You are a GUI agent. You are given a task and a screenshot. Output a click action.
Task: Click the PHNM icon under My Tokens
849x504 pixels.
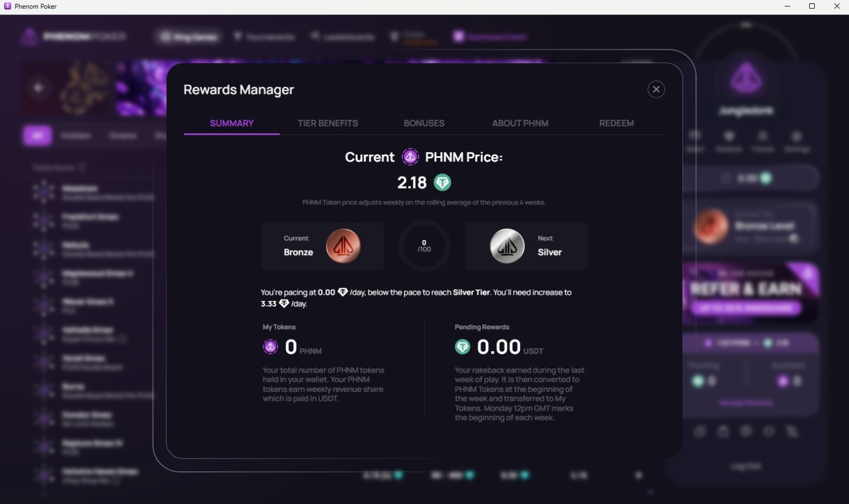(270, 347)
